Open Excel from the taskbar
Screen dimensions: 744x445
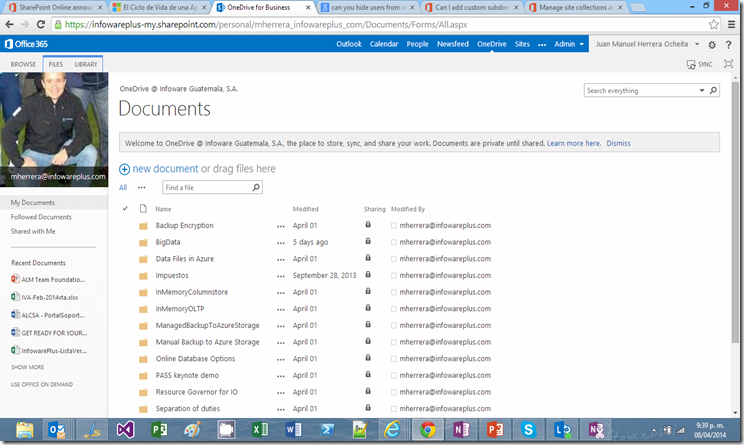pos(260,430)
